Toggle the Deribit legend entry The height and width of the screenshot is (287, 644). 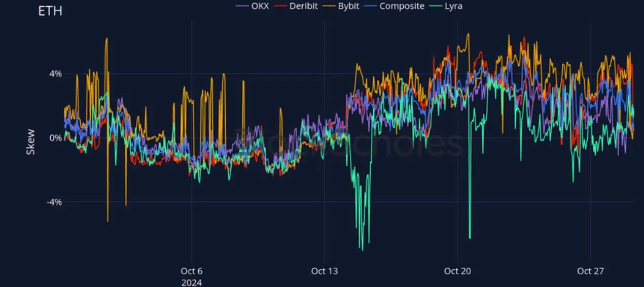(x=296, y=6)
